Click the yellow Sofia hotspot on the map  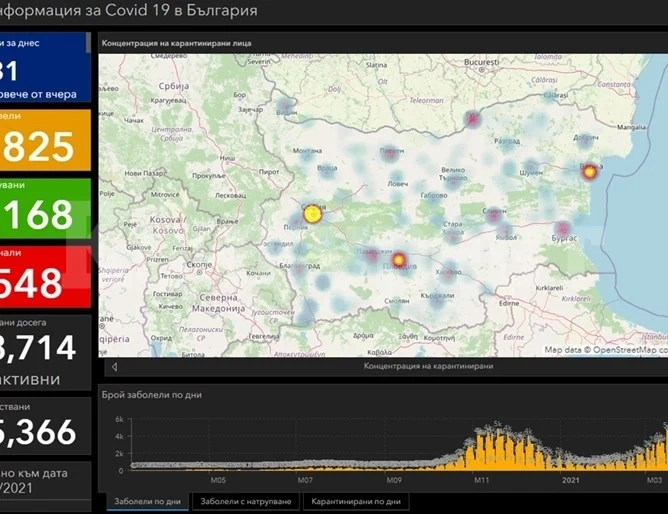tap(312, 214)
